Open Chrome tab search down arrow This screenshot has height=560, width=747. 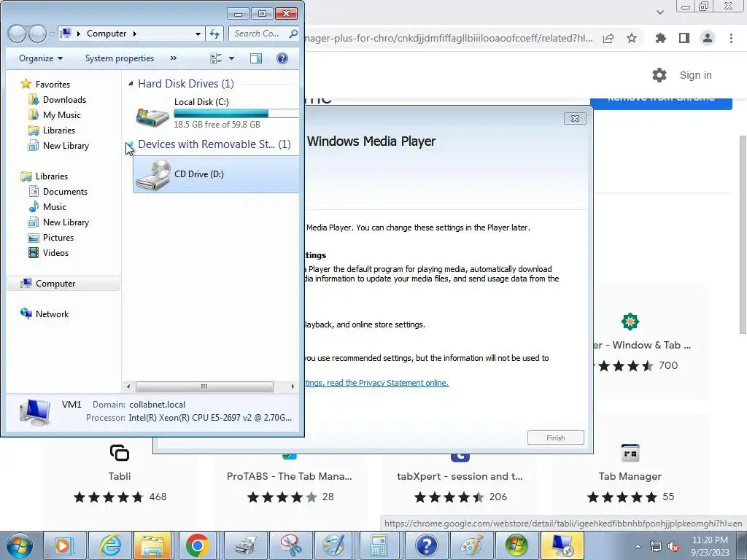[x=659, y=12]
